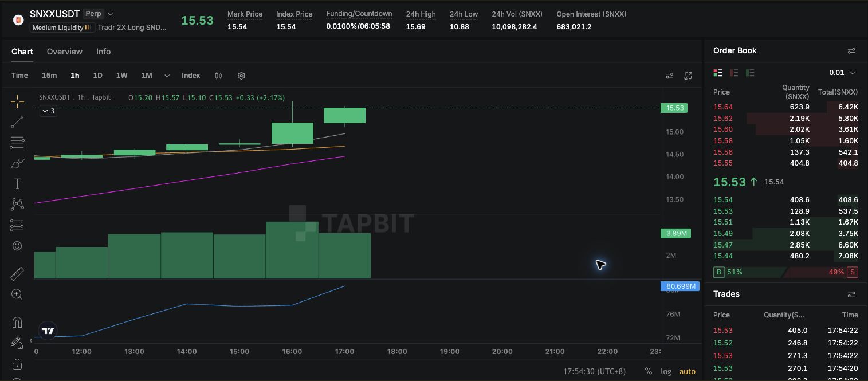
Task: Toggle log scale on price axis
Action: (x=666, y=371)
